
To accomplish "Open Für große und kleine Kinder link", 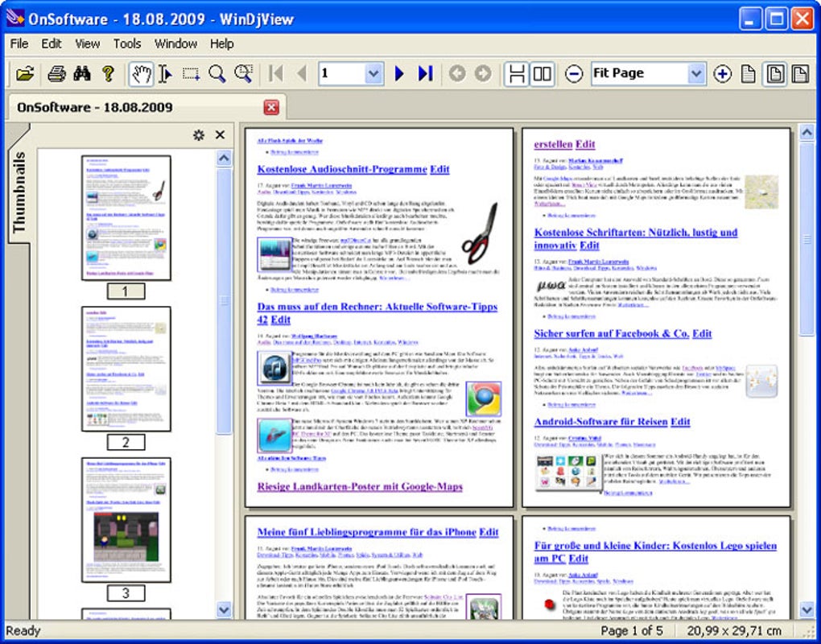I will (x=655, y=552).
